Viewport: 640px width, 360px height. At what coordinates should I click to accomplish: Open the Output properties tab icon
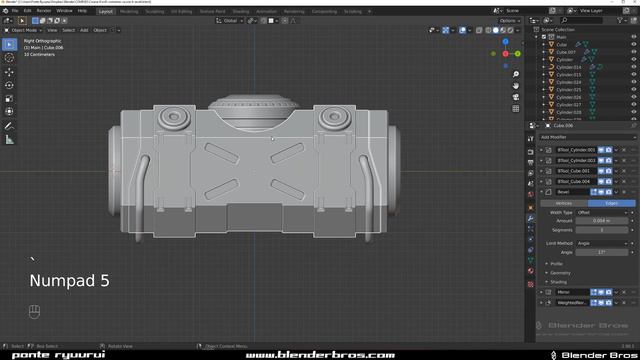[x=531, y=162]
